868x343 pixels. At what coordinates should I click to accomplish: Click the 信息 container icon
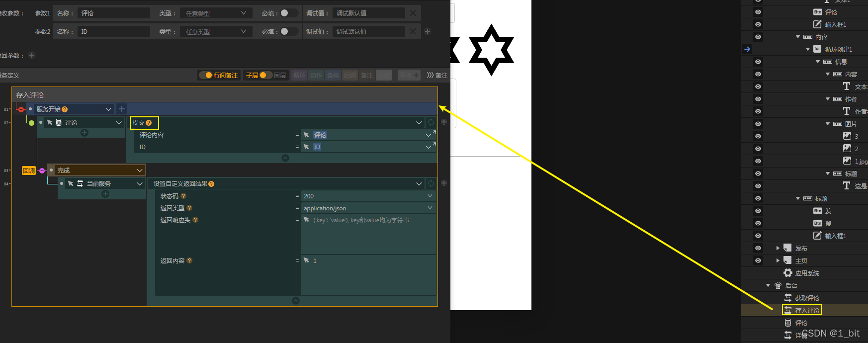[x=828, y=62]
